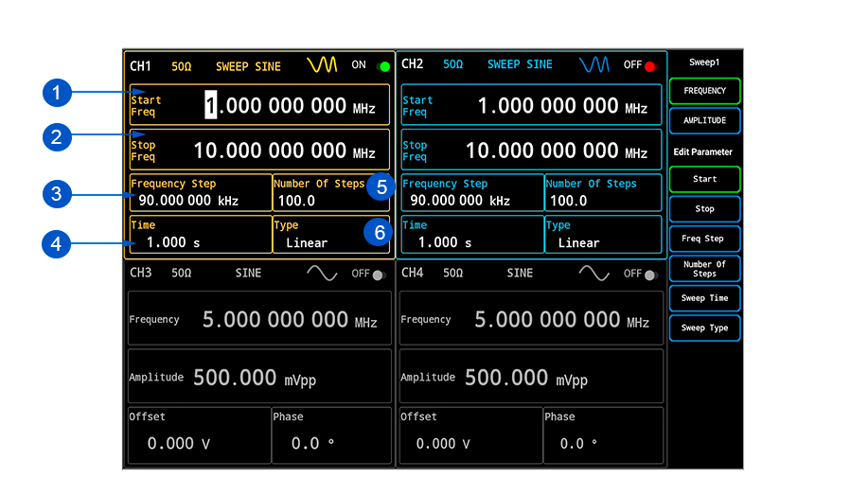Viewport: 868px width, 479px height.
Task: Click the CH4 sine waveform icon
Action: click(594, 273)
